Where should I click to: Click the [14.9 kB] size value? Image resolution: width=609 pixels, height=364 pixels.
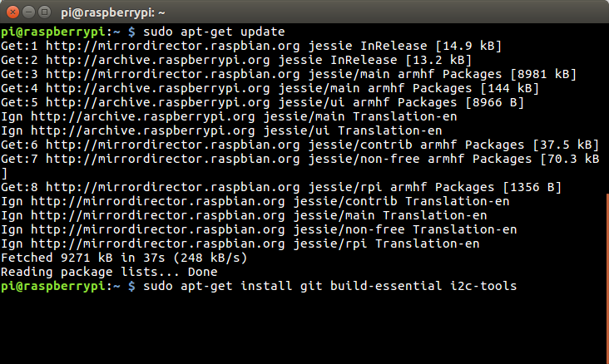[x=465, y=46]
